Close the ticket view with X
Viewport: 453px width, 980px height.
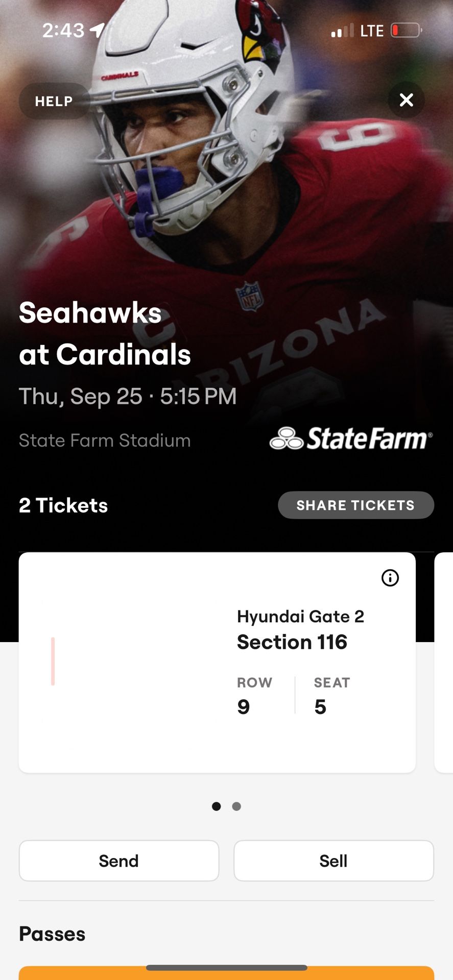pyautogui.click(x=407, y=100)
